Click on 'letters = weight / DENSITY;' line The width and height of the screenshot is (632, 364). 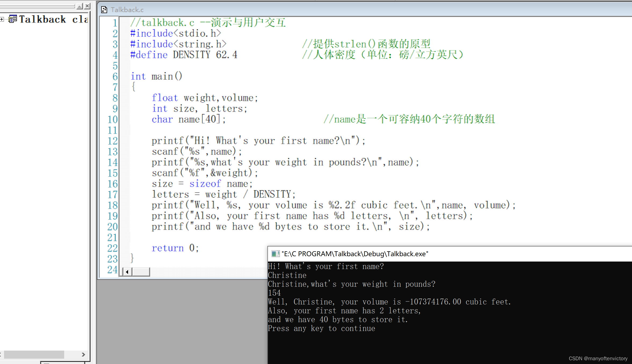[x=224, y=194]
